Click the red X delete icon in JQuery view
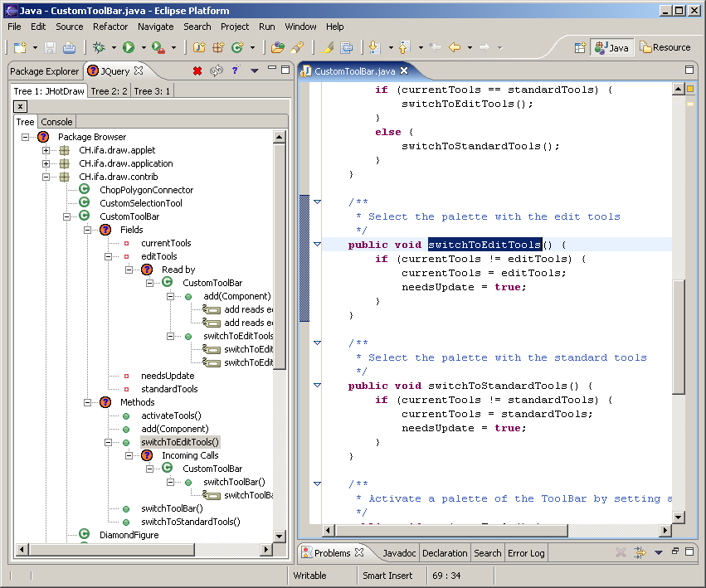The image size is (706, 588). 197,70
